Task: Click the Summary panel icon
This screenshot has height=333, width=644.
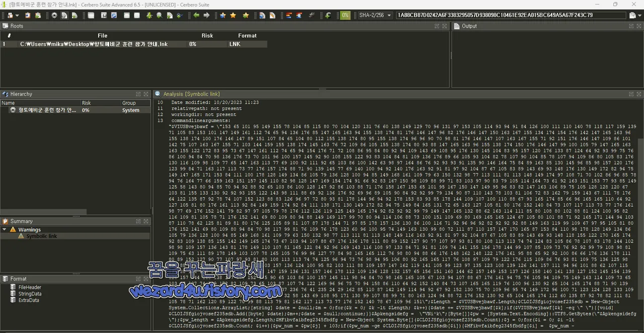Action: (5, 221)
